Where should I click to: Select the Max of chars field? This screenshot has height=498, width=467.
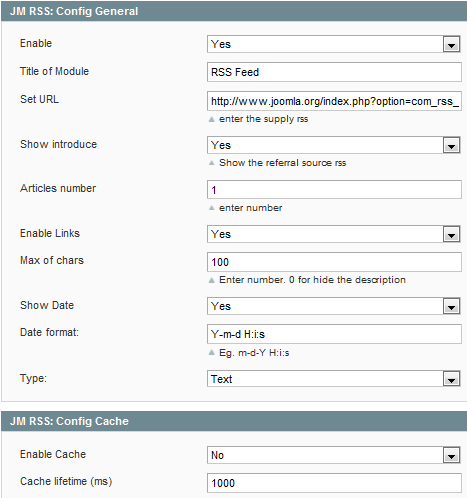pyautogui.click(x=334, y=262)
